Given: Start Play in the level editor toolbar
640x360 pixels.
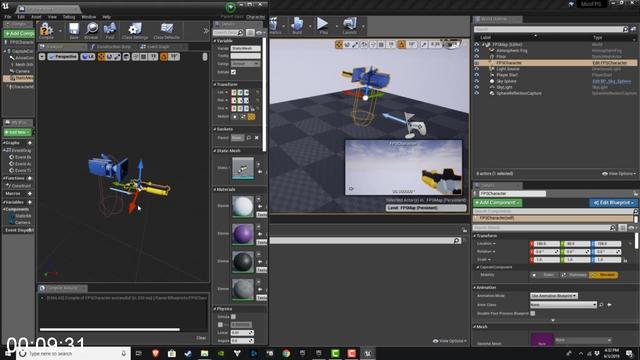Looking at the screenshot, I should coord(323,26).
